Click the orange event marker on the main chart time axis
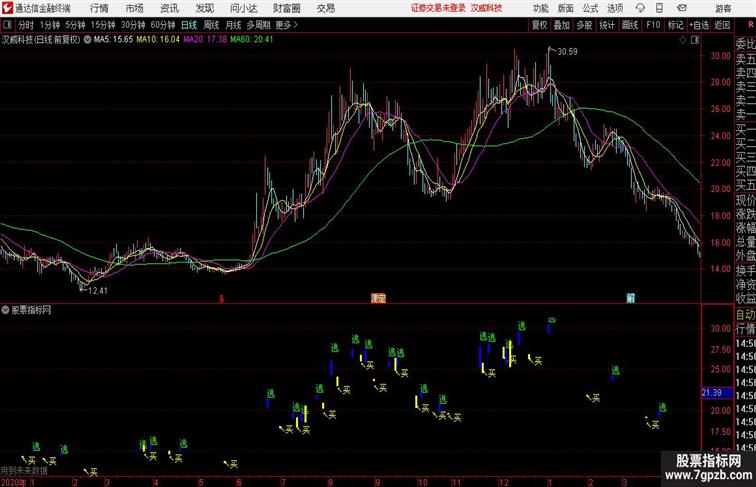 click(378, 298)
